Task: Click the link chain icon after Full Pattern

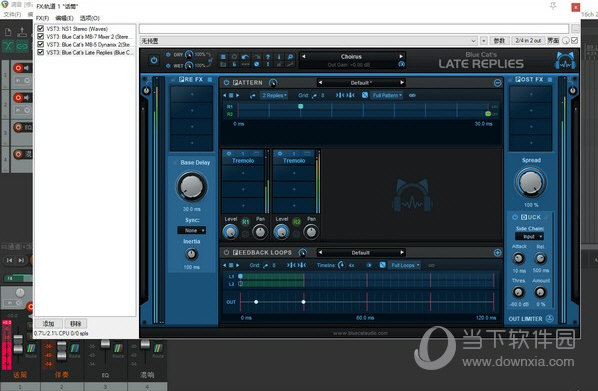Action: pyautogui.click(x=412, y=95)
